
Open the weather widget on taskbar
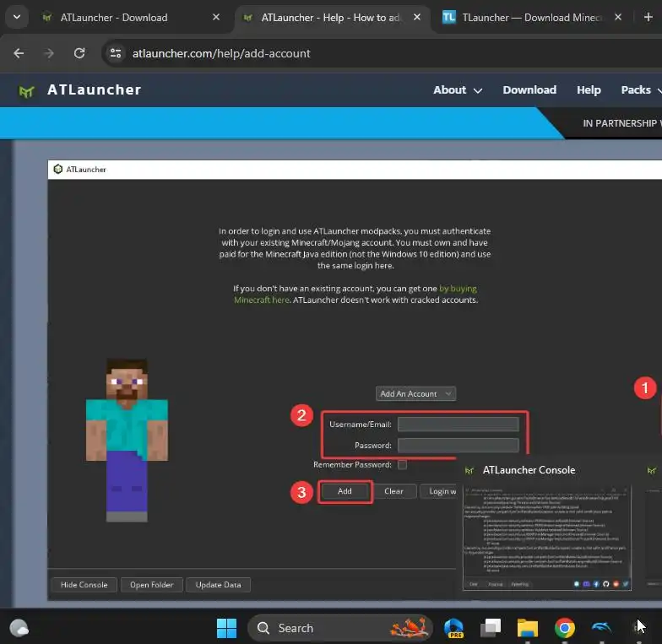coord(19,628)
